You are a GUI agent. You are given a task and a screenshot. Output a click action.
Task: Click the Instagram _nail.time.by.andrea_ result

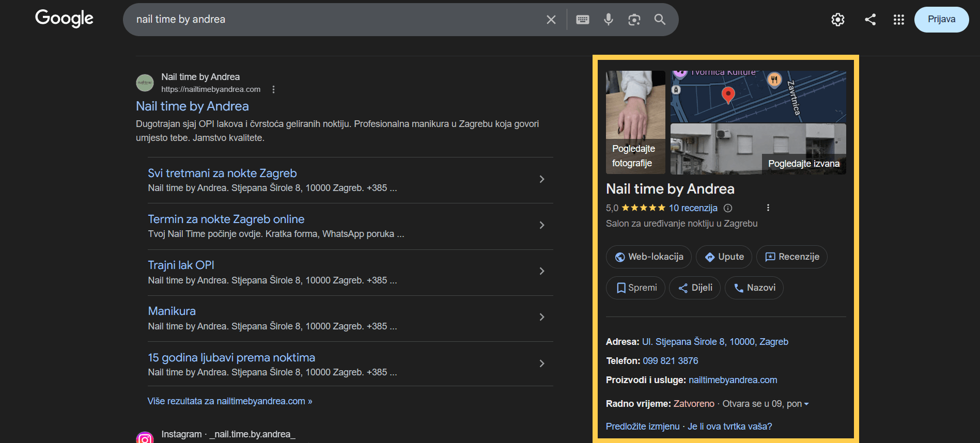click(228, 434)
